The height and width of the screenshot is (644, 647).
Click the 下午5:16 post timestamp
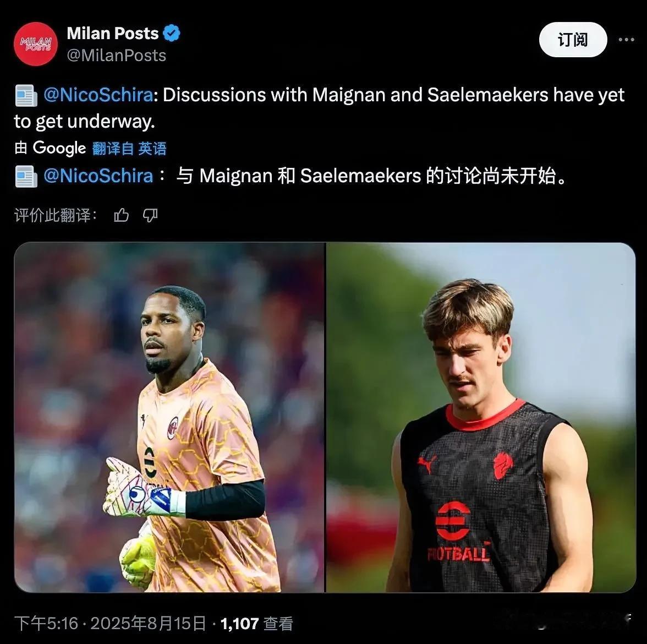pyautogui.click(x=46, y=623)
